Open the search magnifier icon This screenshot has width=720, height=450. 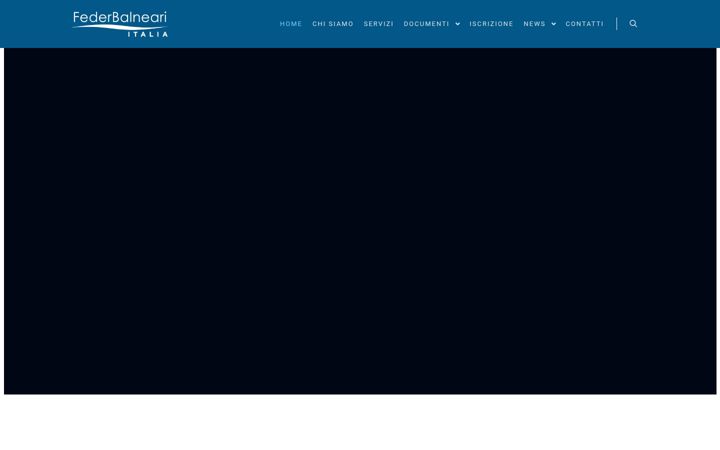[x=633, y=24]
